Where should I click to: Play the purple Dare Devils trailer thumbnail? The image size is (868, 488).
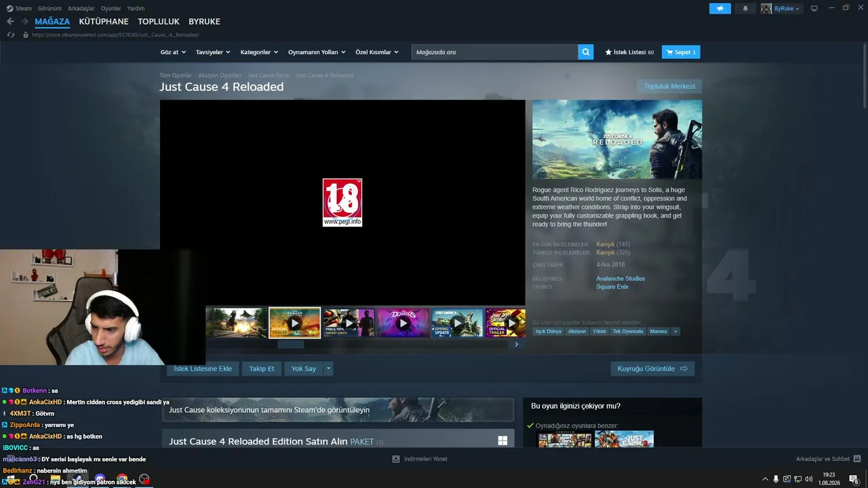(x=403, y=323)
